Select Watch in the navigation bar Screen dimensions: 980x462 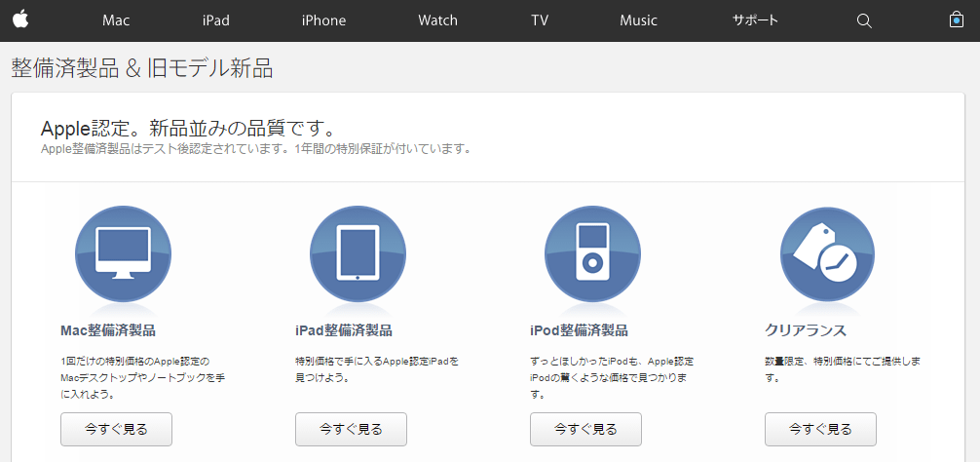[437, 20]
